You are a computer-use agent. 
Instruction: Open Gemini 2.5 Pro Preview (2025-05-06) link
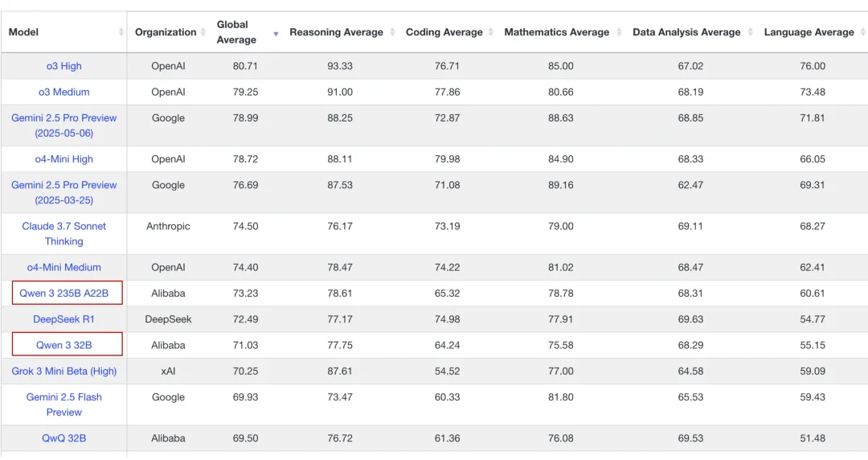(63, 125)
